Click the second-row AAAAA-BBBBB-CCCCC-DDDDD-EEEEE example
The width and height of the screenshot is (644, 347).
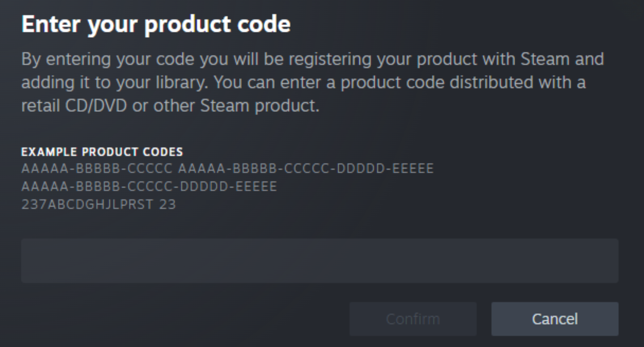(x=149, y=186)
